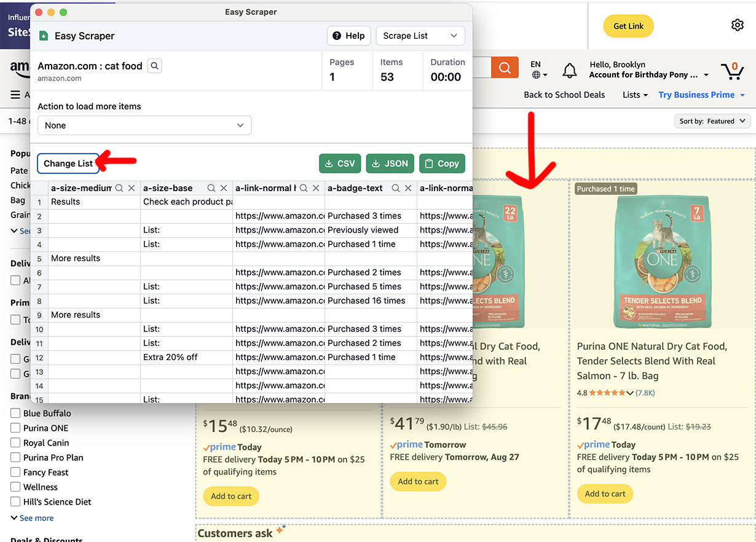Click the search icon in a-size-medium column header

point(119,189)
